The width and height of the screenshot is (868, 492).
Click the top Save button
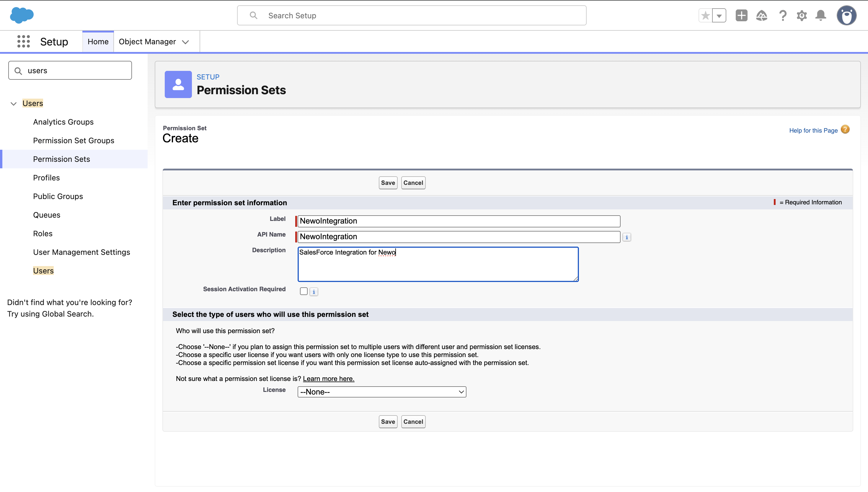point(388,183)
